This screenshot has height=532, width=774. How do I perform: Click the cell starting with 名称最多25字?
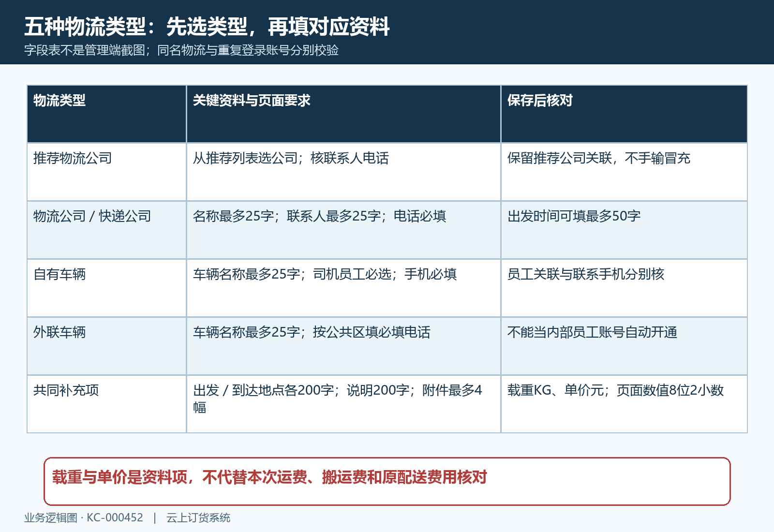343,230
